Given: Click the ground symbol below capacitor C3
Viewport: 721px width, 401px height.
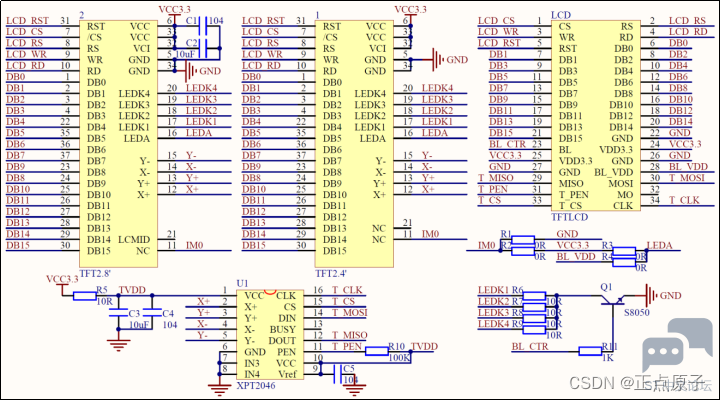Looking at the screenshot, I should pyautogui.click(x=118, y=345).
